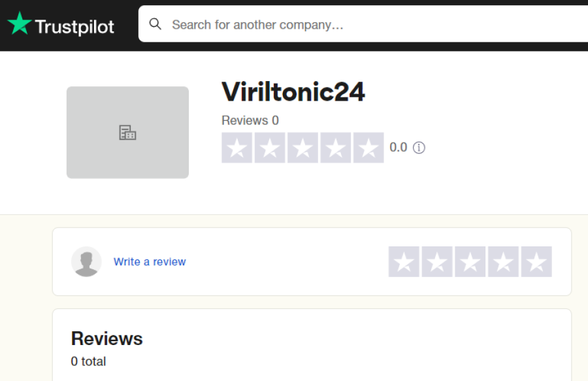This screenshot has width=588, height=381.
Task: Click the Trustpilot wordmark text
Action: [74, 27]
